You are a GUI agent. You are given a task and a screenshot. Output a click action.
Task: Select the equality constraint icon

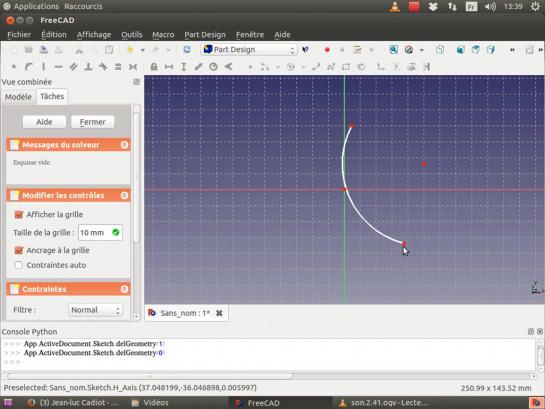coord(118,66)
